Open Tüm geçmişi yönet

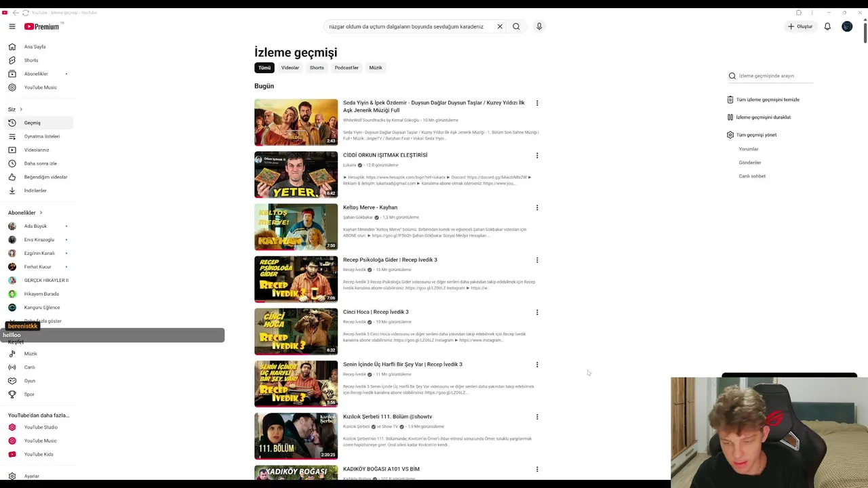(x=751, y=135)
